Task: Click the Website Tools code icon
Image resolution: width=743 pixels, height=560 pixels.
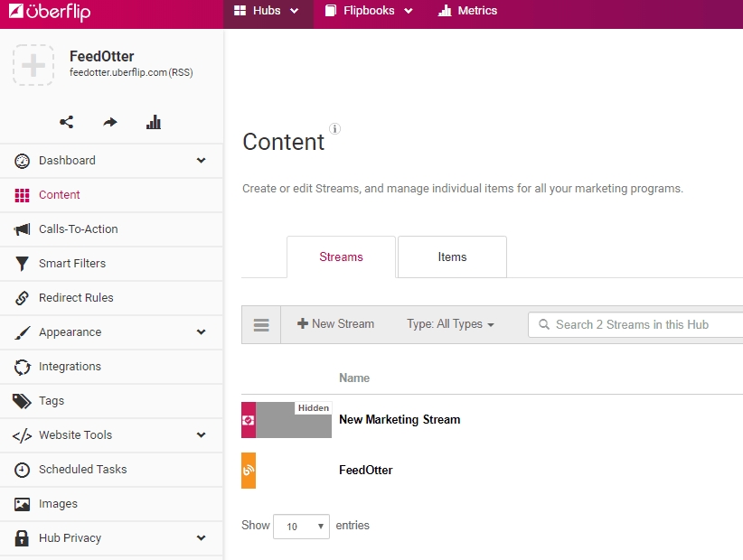Action: pyautogui.click(x=22, y=435)
